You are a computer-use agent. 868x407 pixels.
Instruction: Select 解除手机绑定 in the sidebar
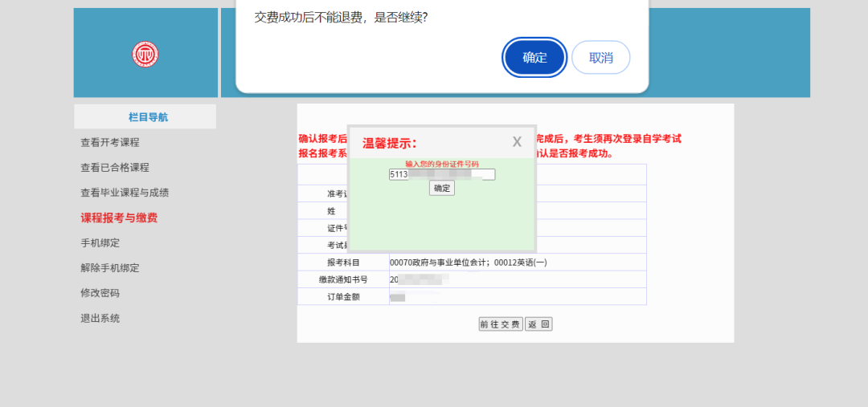point(110,267)
